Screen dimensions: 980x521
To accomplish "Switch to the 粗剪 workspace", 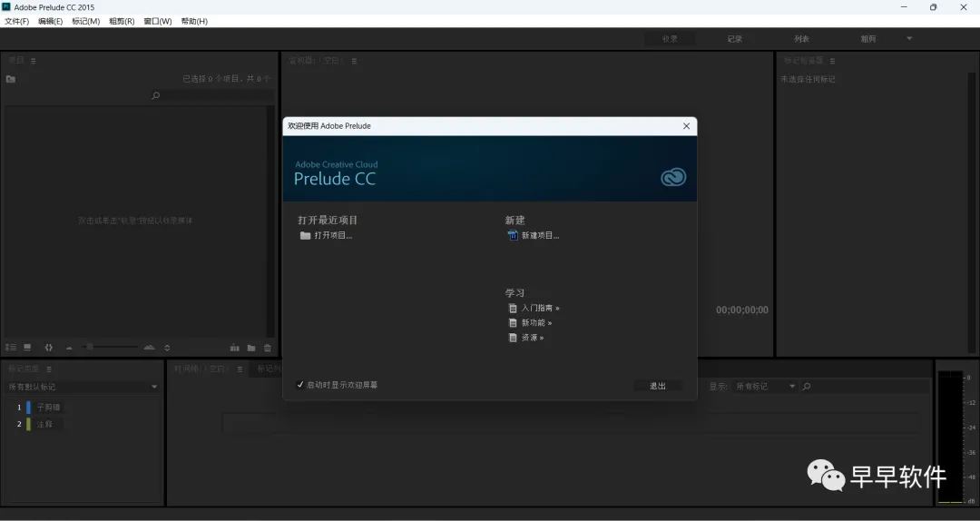I will point(868,39).
